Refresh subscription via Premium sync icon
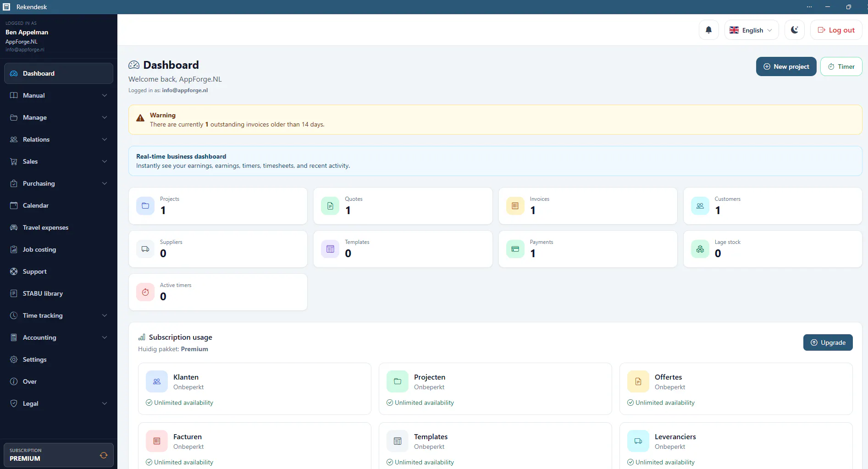 coord(104,455)
